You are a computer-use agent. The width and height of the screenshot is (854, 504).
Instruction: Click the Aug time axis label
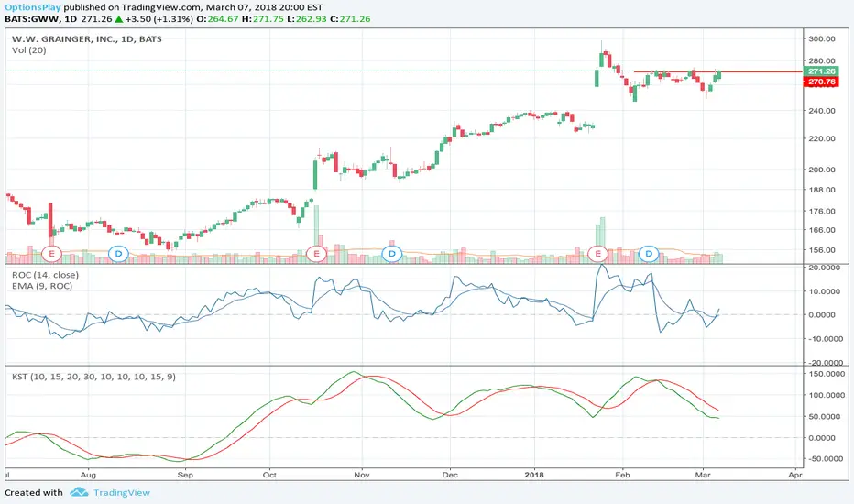click(x=88, y=475)
